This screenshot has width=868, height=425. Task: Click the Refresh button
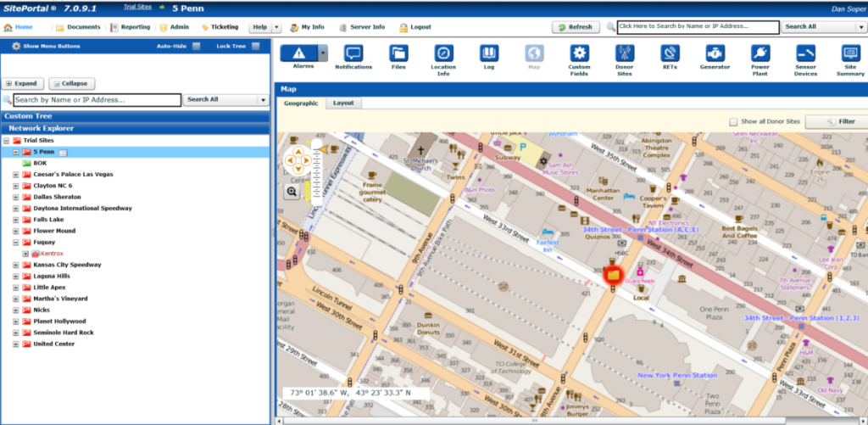pos(576,27)
